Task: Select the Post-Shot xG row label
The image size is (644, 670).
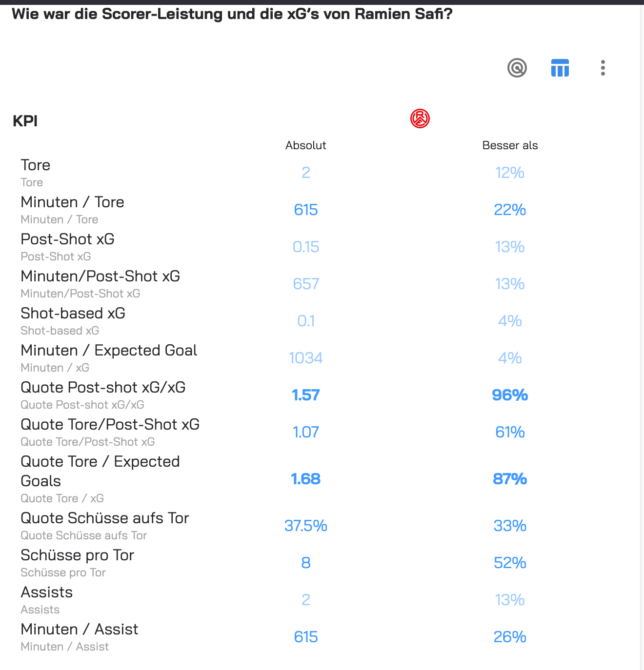Action: pyautogui.click(x=67, y=239)
